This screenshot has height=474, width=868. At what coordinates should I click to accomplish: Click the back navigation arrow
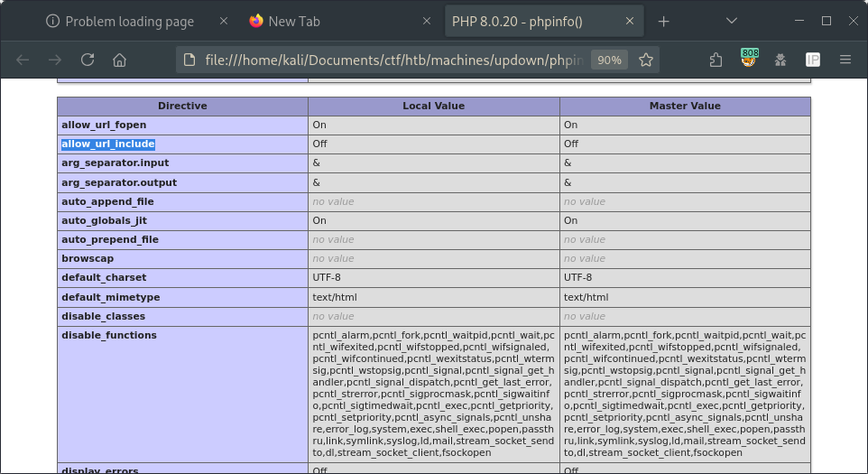pyautogui.click(x=23, y=60)
